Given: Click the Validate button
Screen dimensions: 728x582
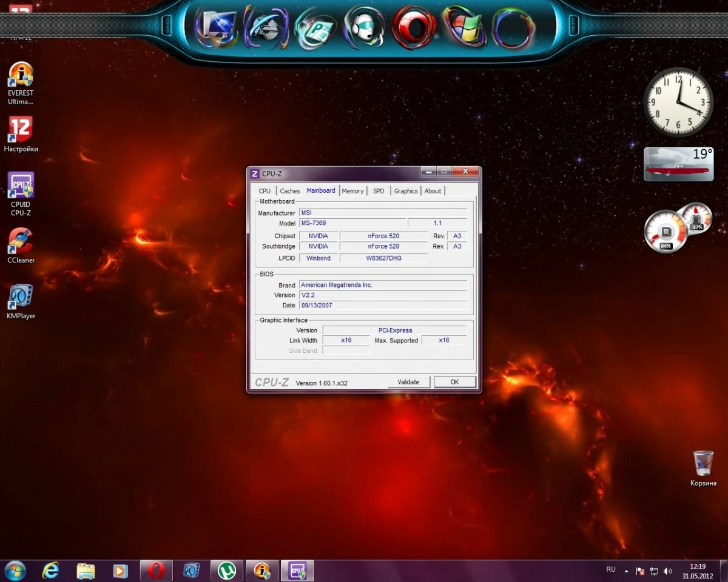Looking at the screenshot, I should [409, 382].
